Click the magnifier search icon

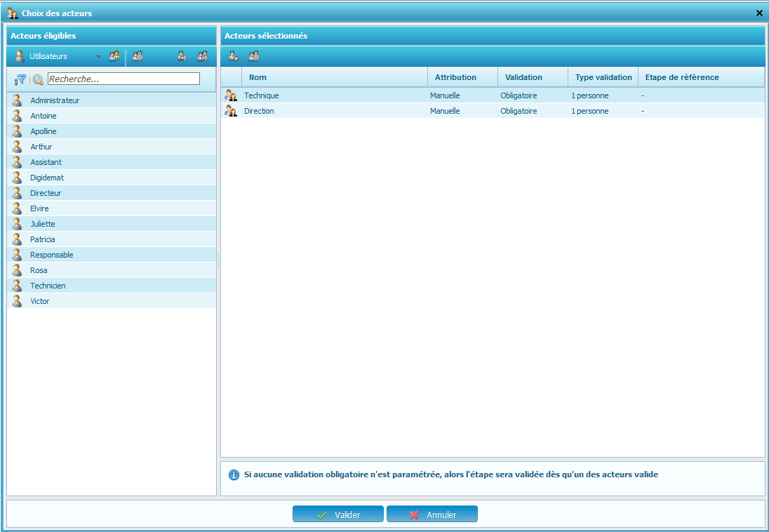click(38, 79)
